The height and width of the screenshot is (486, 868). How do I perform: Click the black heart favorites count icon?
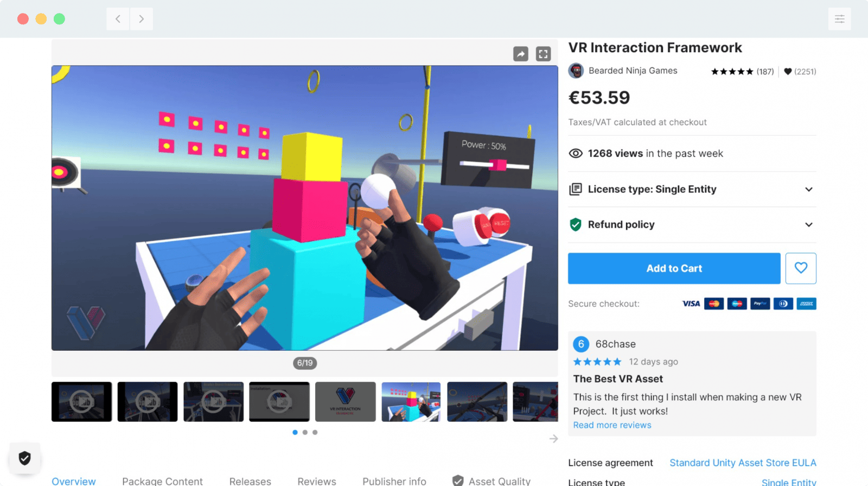coord(788,72)
